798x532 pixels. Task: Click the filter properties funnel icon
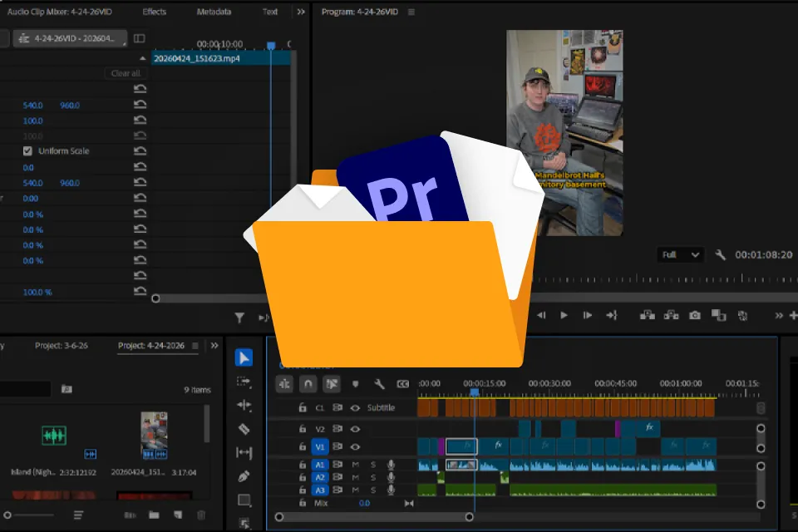[239, 318]
